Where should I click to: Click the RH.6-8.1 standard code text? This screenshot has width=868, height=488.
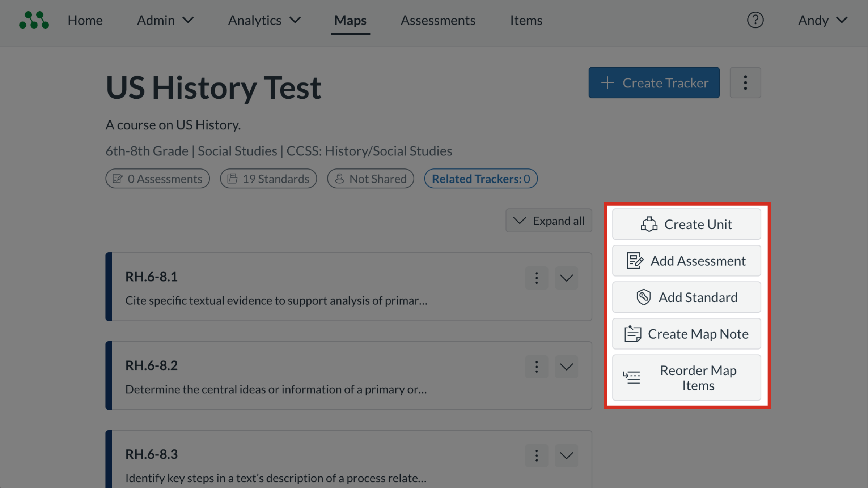pos(151,277)
